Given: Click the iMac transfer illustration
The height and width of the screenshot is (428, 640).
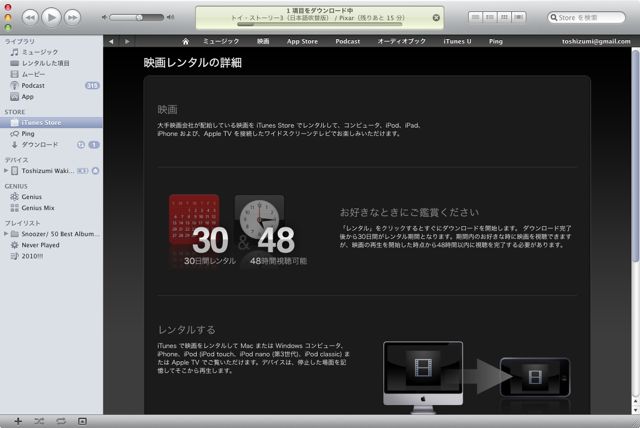Looking at the screenshot, I should click(423, 376).
